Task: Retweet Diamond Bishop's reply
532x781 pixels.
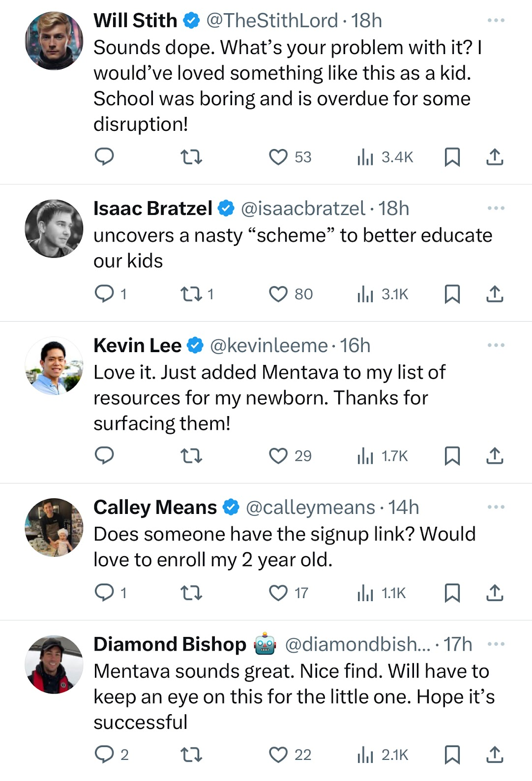Action: [191, 754]
